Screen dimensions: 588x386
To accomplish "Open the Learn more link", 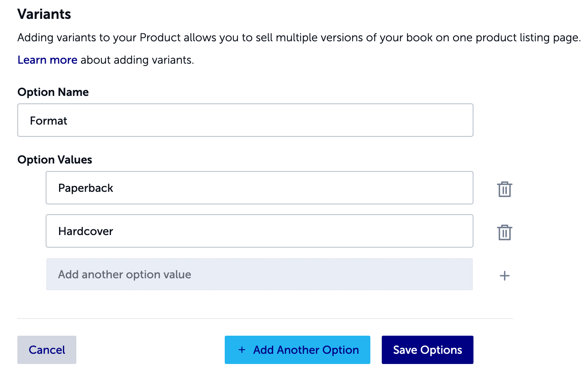I will (x=47, y=60).
